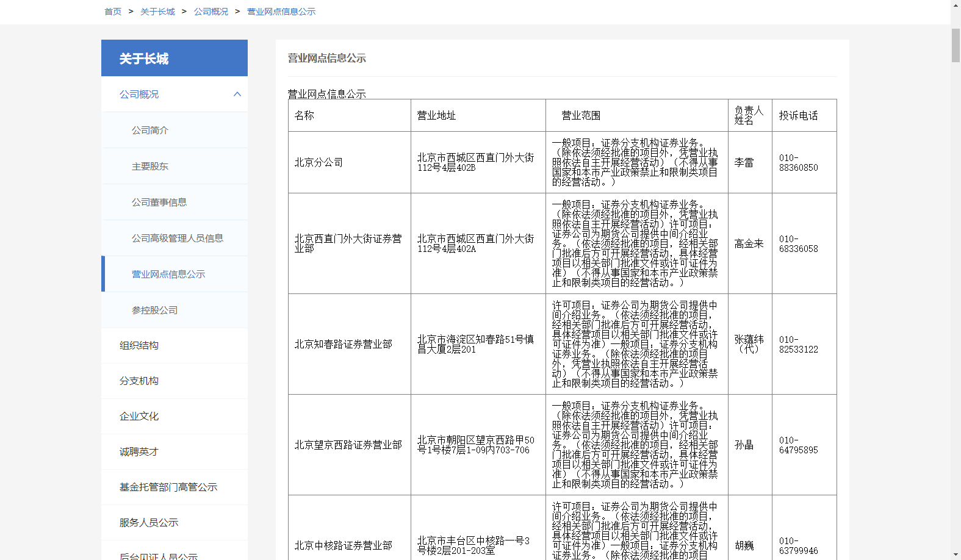
Task: Open 企业文化 sidebar item
Action: pyautogui.click(x=175, y=417)
